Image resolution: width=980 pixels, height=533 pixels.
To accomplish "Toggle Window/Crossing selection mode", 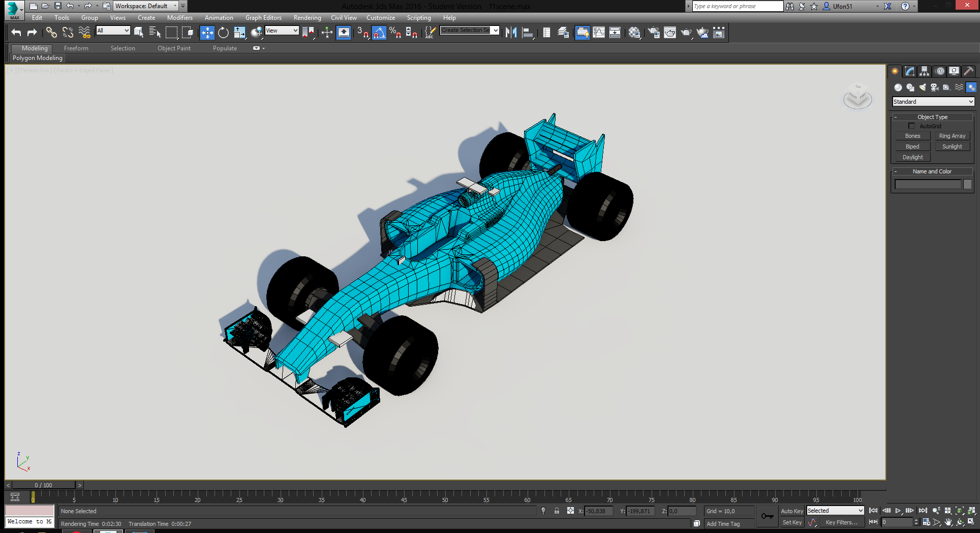I will [x=188, y=33].
